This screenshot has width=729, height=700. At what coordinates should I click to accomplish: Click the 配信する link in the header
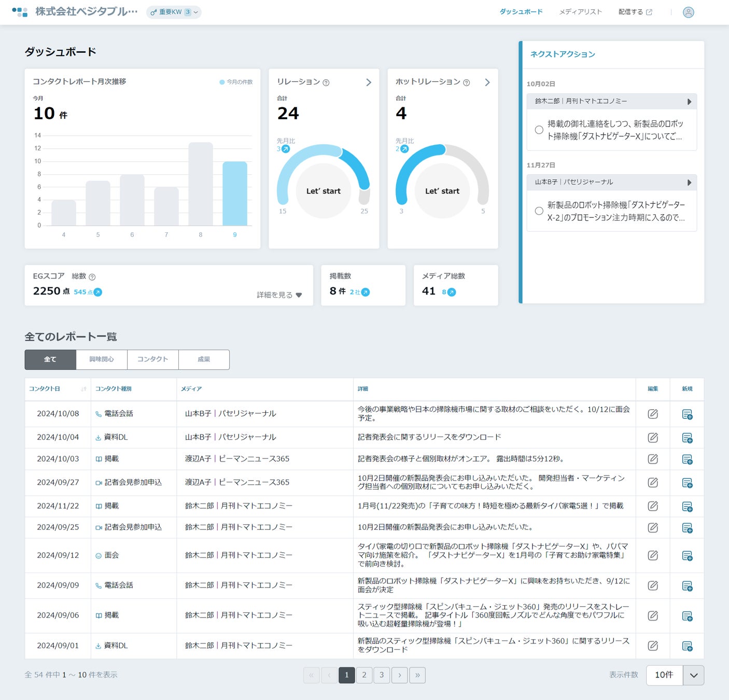635,12
